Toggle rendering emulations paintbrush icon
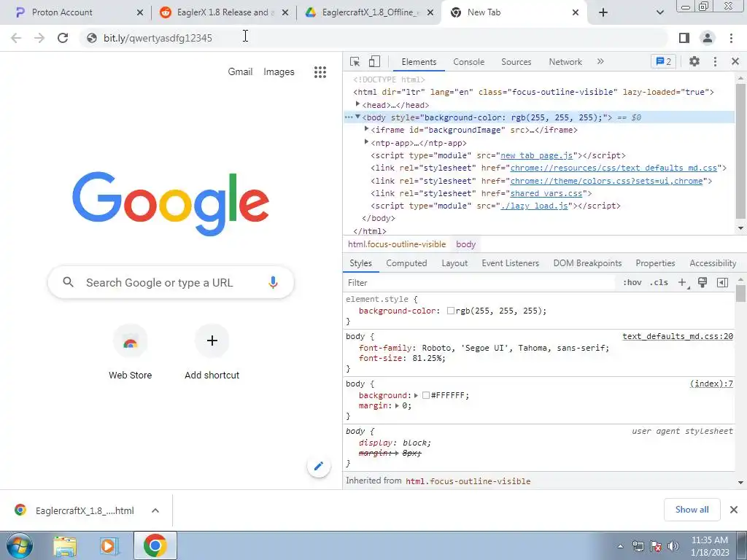 [x=703, y=282]
